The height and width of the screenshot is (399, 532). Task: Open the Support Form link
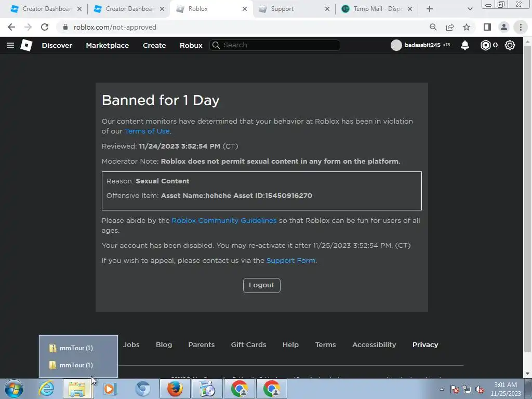click(x=291, y=261)
